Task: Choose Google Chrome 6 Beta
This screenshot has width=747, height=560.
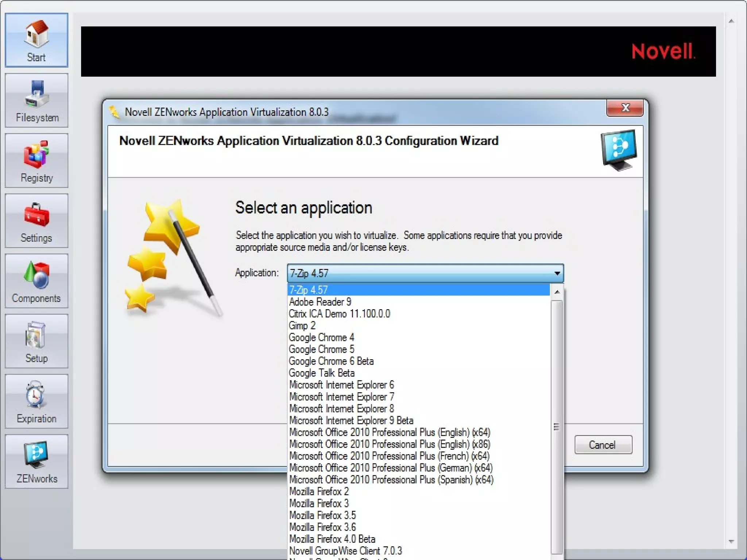Action: pyautogui.click(x=419, y=361)
